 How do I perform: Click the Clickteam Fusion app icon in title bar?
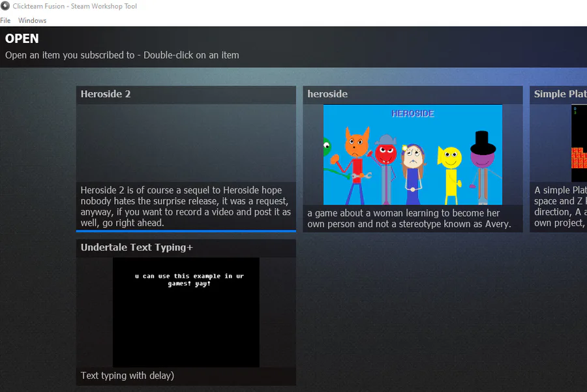pos(5,6)
